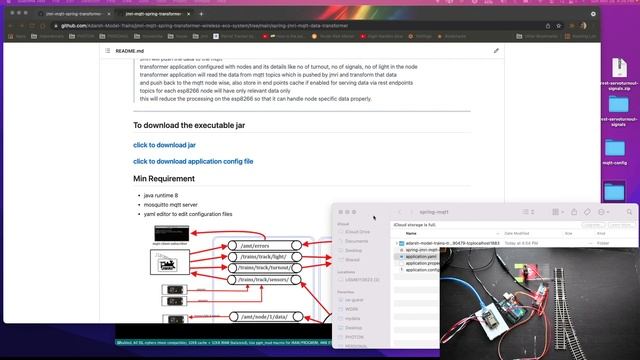Select the folder below mqtt-config on desktop
Screen dimensions: 640x360
tap(615, 191)
